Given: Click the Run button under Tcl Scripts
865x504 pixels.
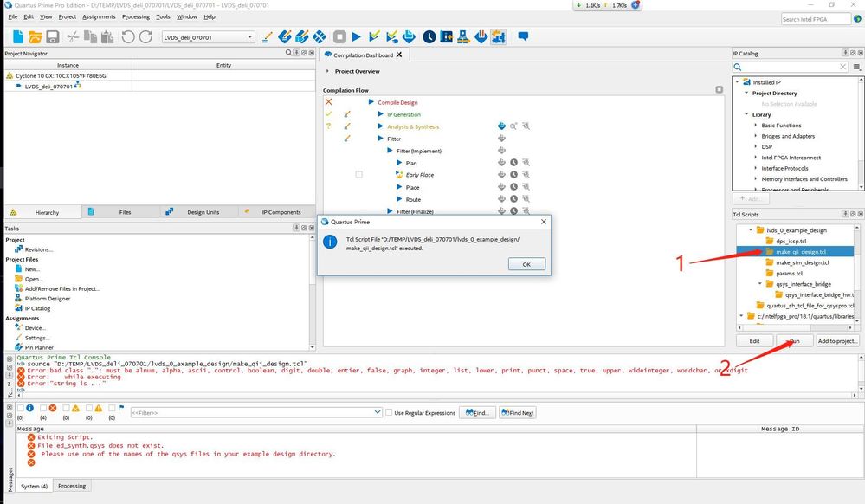Looking at the screenshot, I should pyautogui.click(x=793, y=341).
